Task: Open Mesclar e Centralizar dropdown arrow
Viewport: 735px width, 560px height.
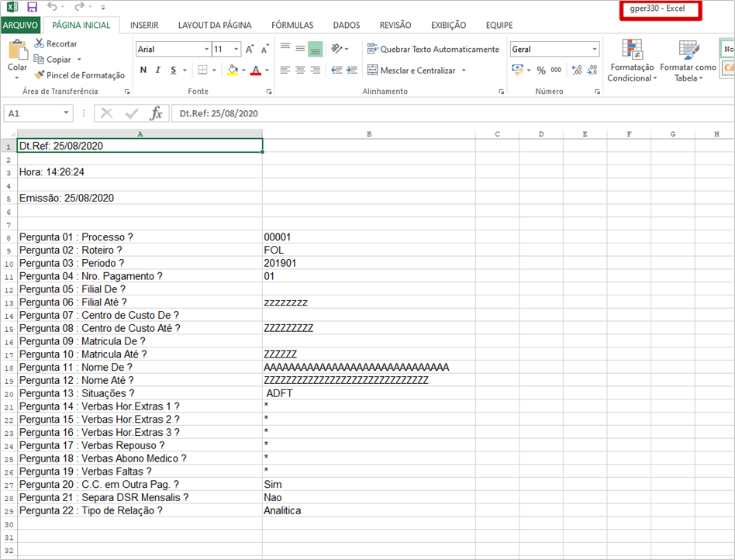Action: click(464, 71)
